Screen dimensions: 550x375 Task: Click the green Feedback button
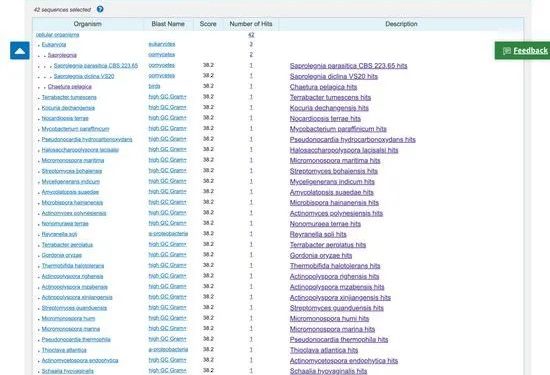pos(523,51)
